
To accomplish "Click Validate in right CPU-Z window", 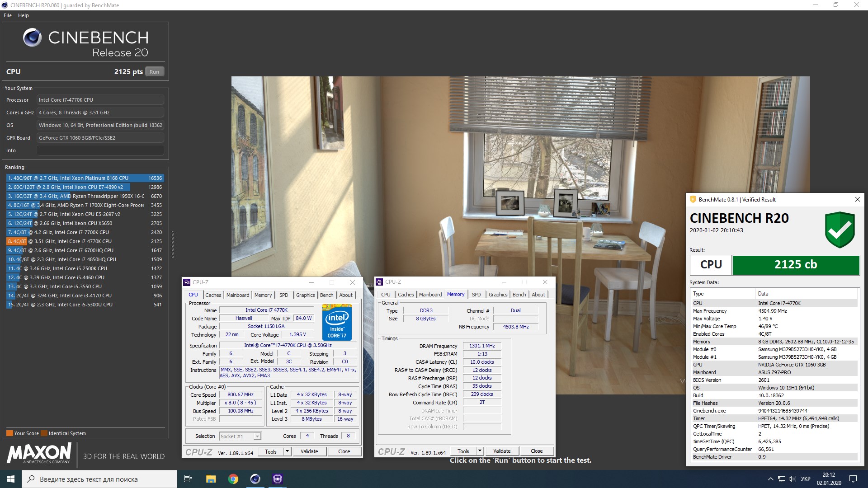I will click(502, 451).
